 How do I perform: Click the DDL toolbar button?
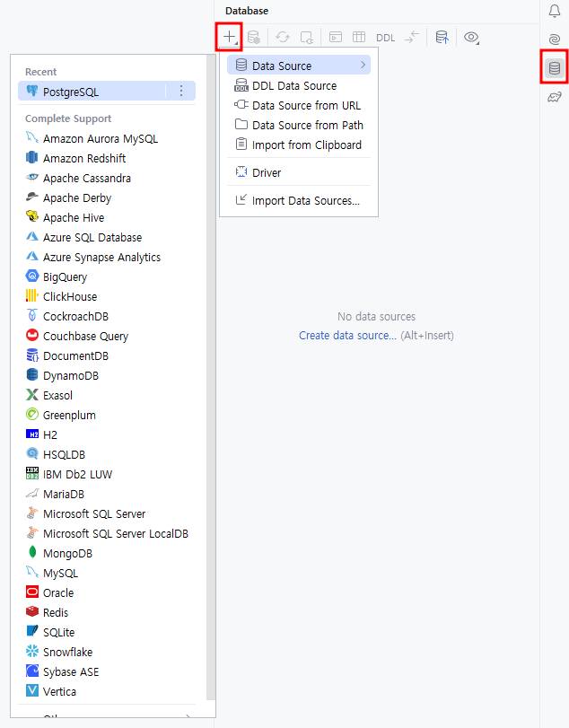pos(385,38)
